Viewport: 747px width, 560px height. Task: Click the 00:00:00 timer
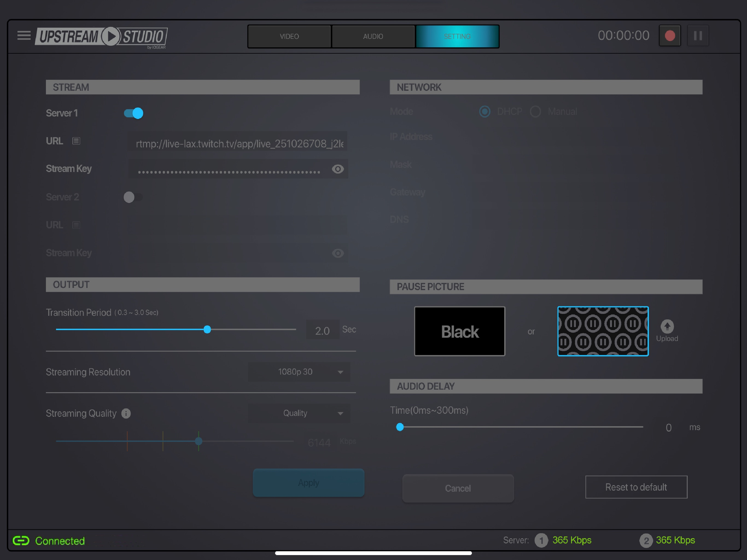click(x=623, y=36)
